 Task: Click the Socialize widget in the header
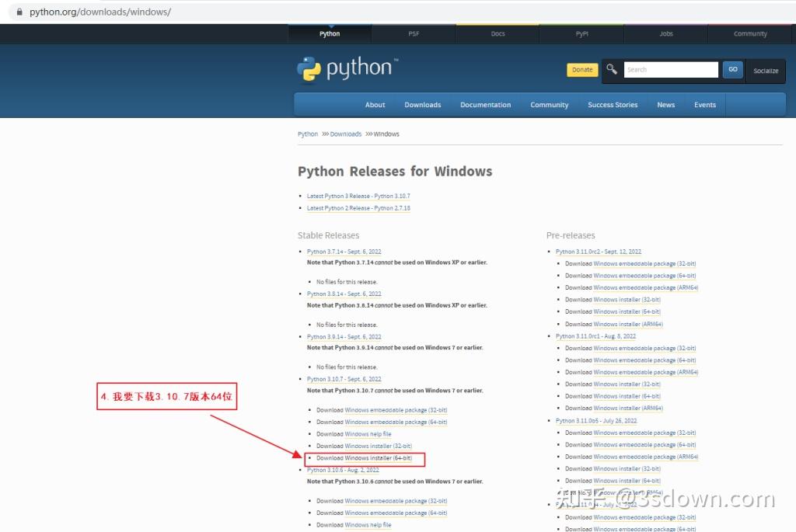point(766,71)
